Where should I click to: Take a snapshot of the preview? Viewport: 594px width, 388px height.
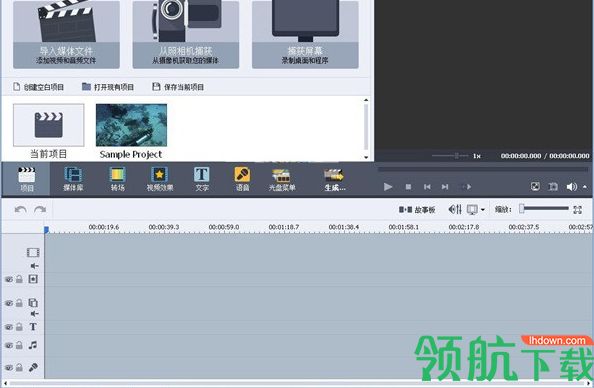click(x=553, y=186)
